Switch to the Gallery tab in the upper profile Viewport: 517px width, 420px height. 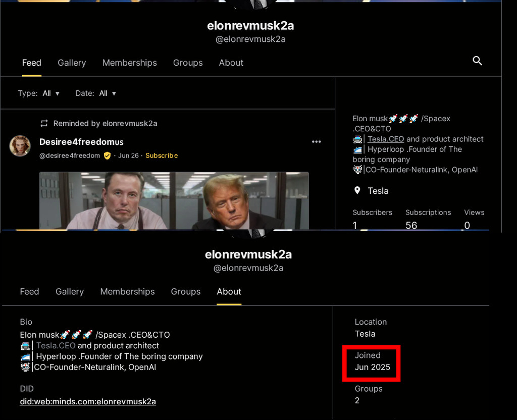[x=72, y=63]
